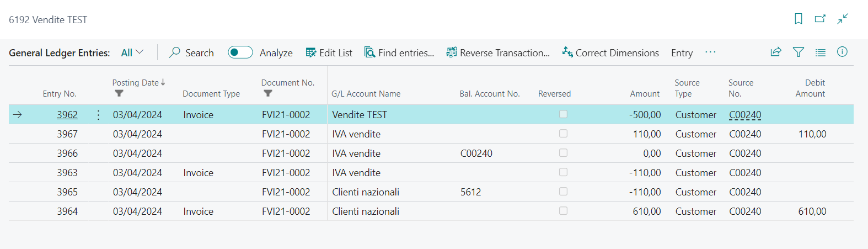Click amount 0,00 in row 3966
The image size is (868, 249).
(x=652, y=153)
